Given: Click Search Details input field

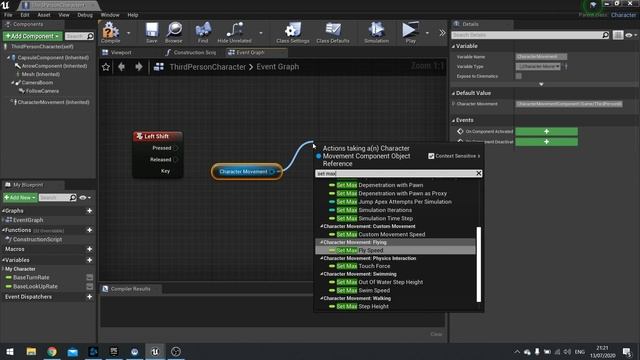Looking at the screenshot, I should pyautogui.click(x=527, y=35).
